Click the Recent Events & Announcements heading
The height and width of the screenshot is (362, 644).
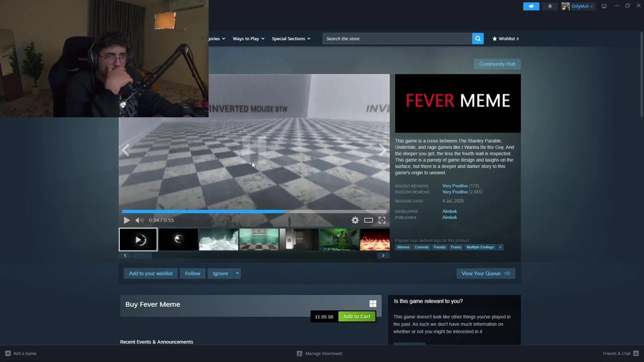156,342
